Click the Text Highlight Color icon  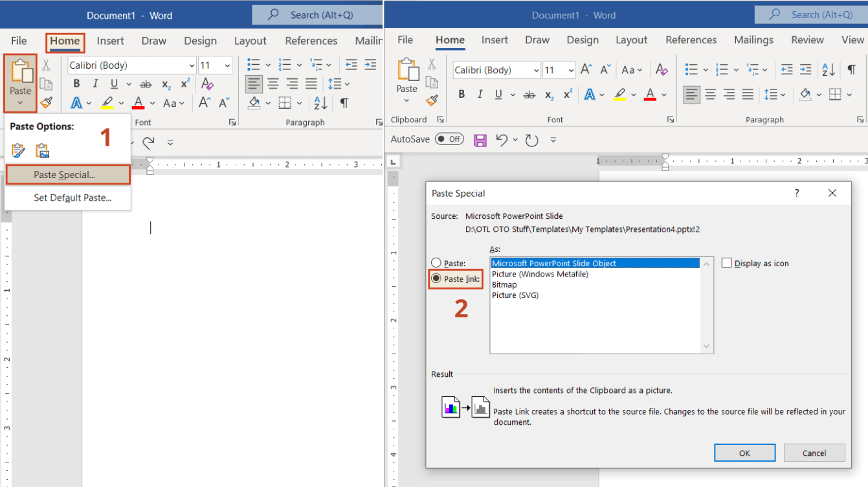point(106,103)
